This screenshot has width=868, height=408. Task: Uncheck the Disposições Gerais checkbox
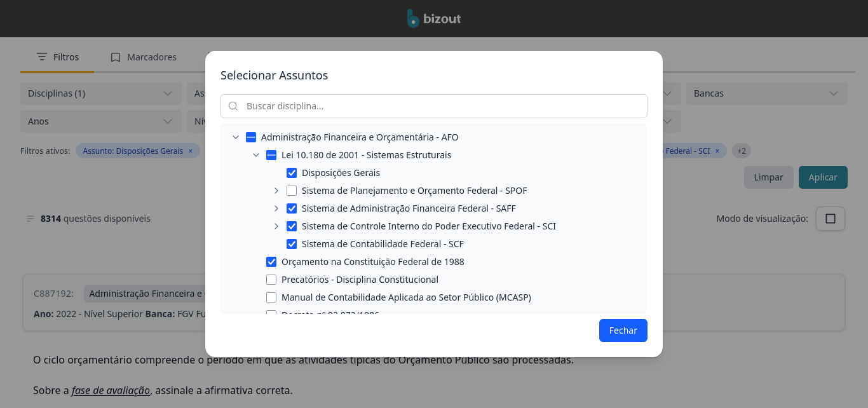click(292, 173)
